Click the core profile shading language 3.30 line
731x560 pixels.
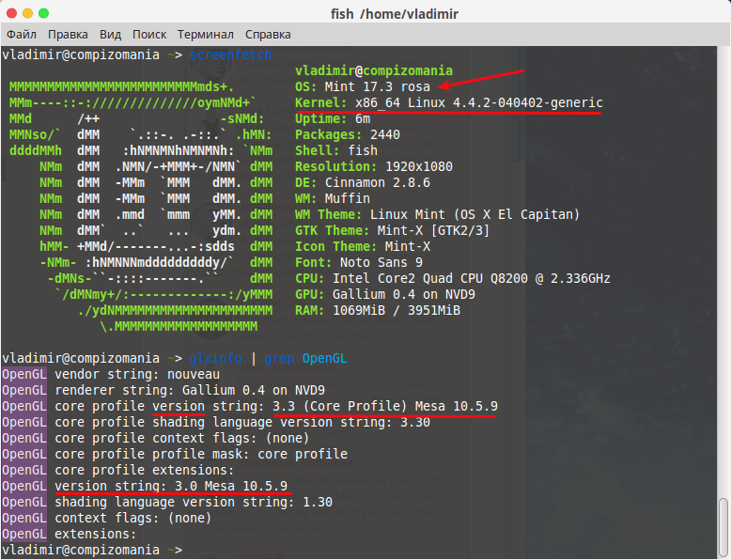216,422
